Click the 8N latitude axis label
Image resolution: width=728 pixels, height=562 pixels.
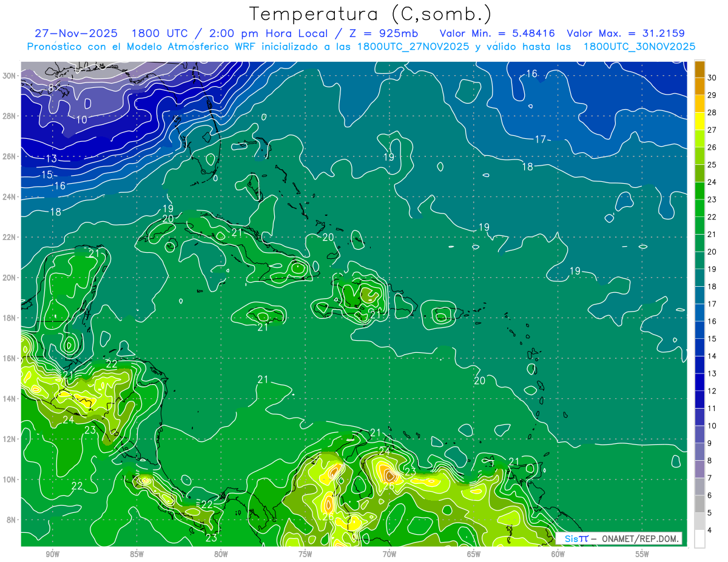pos(12,520)
